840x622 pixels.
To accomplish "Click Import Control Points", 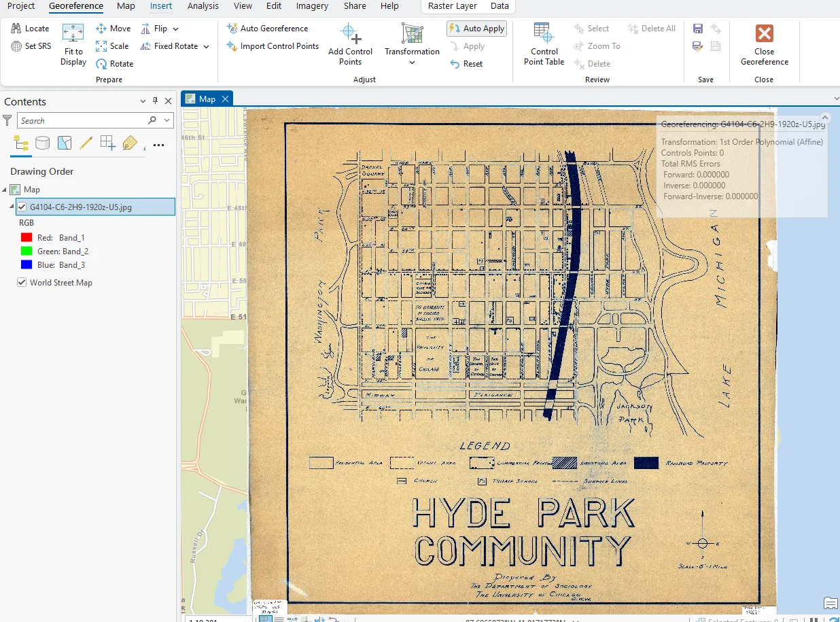I will point(273,46).
